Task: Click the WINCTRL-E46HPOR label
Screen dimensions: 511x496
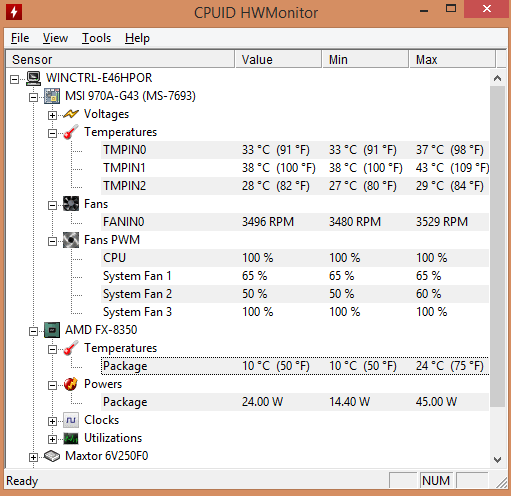Action: tap(99, 78)
